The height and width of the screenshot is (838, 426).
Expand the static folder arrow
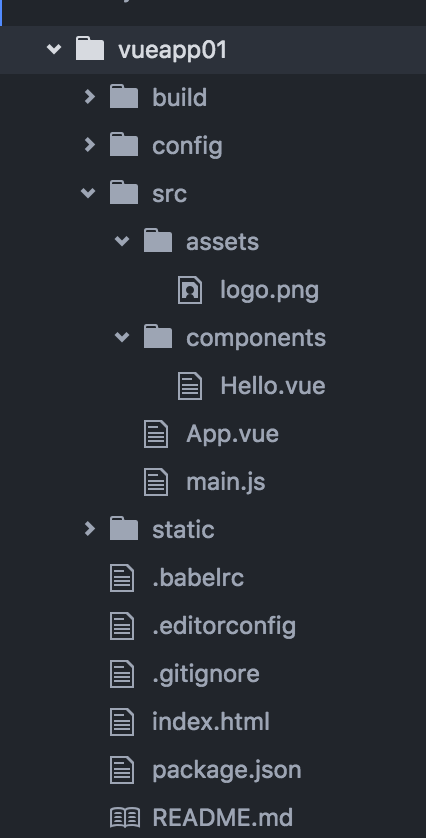[90, 529]
